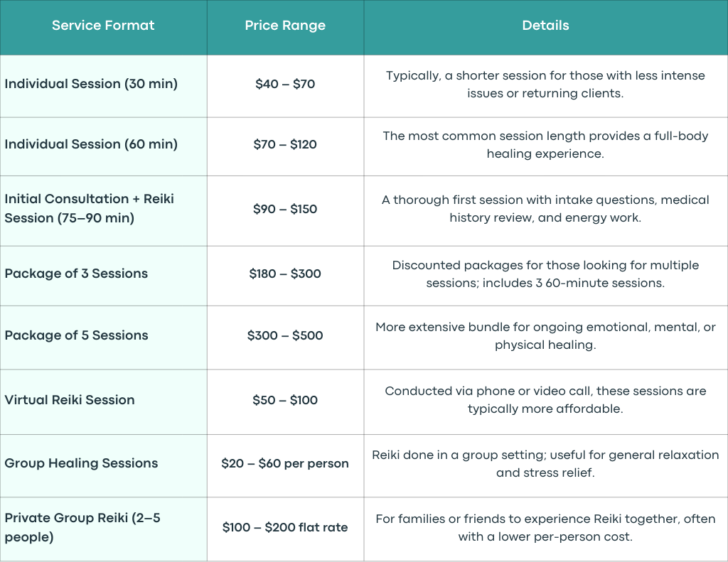Click the $70 – $120 price
The image size is (728, 562).
point(285,144)
